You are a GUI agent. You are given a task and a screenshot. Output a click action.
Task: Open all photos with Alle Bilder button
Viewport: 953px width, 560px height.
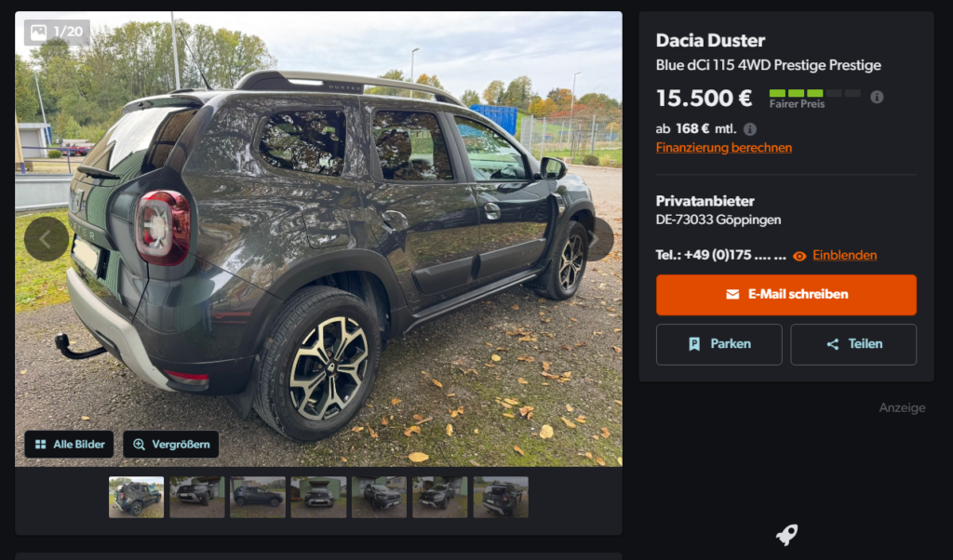pos(69,444)
